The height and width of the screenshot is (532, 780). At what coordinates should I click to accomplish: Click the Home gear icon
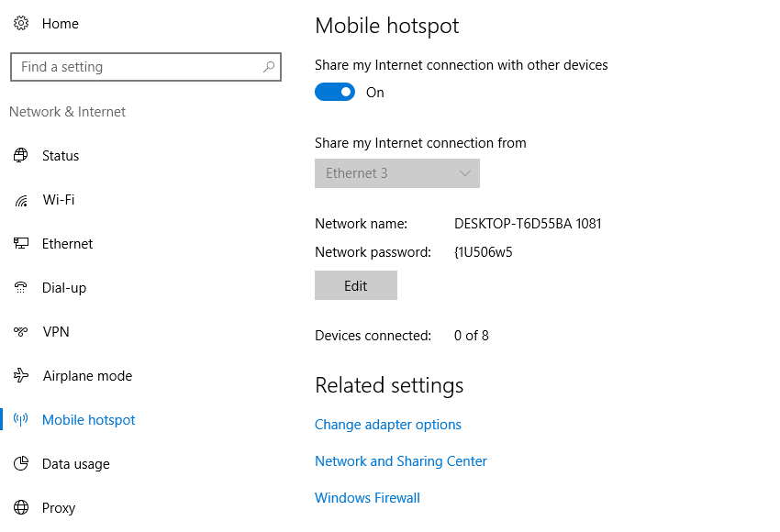21,23
